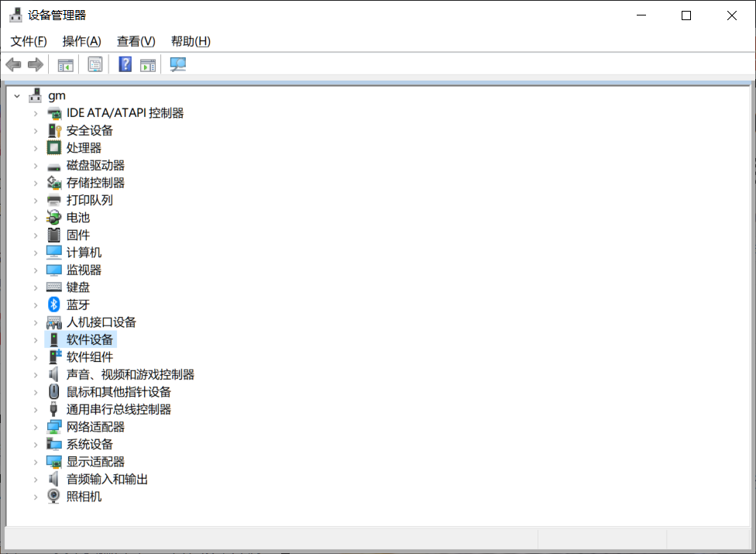Image resolution: width=756 pixels, height=554 pixels.
Task: Select the 通用串行总线控制器 item
Action: (119, 409)
